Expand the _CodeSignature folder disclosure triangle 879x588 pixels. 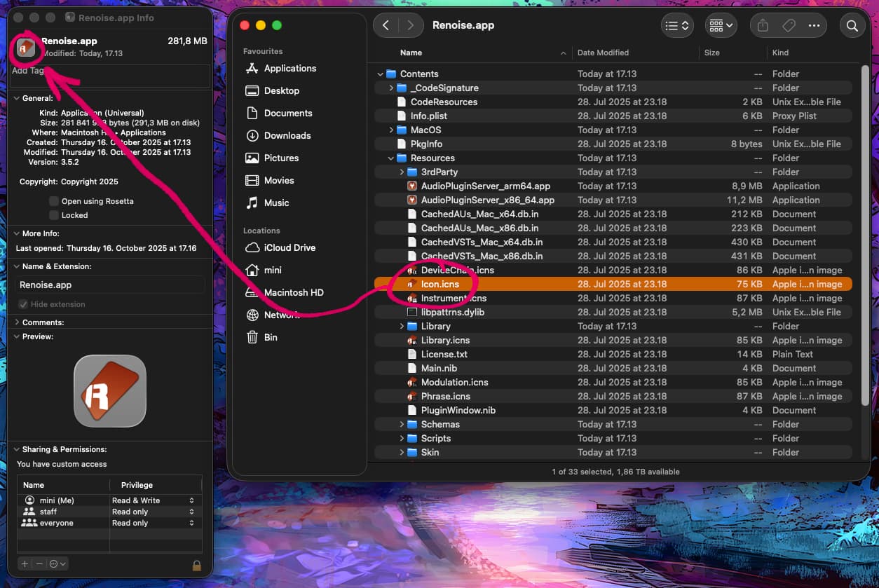click(x=391, y=88)
